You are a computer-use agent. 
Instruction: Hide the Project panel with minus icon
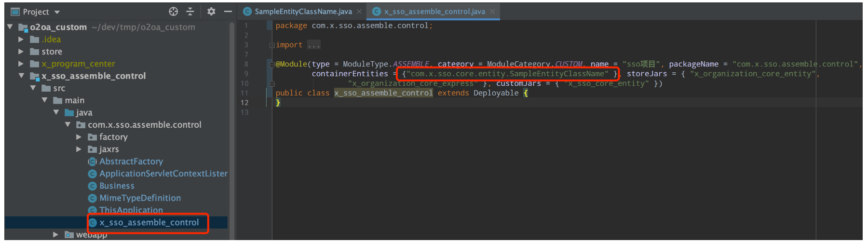point(228,12)
